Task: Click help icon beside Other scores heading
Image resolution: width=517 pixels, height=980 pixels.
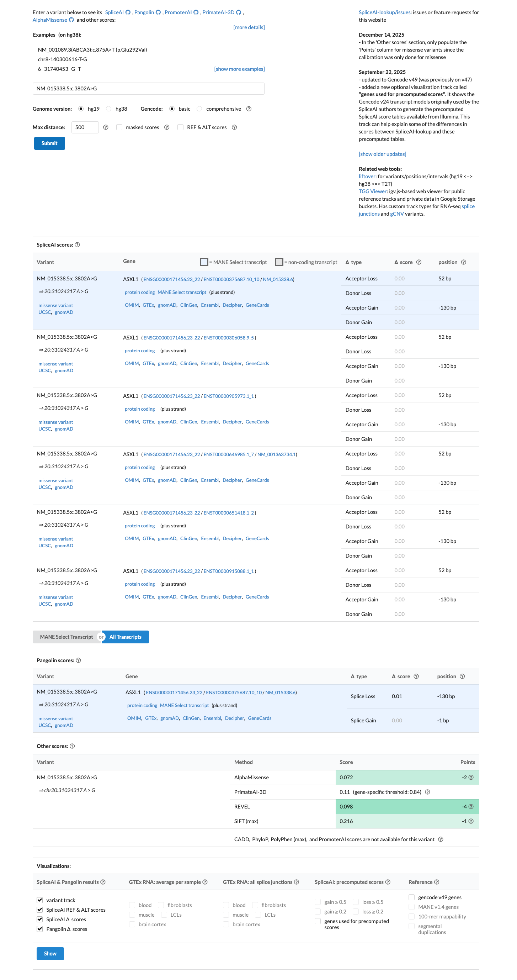Action: (72, 746)
